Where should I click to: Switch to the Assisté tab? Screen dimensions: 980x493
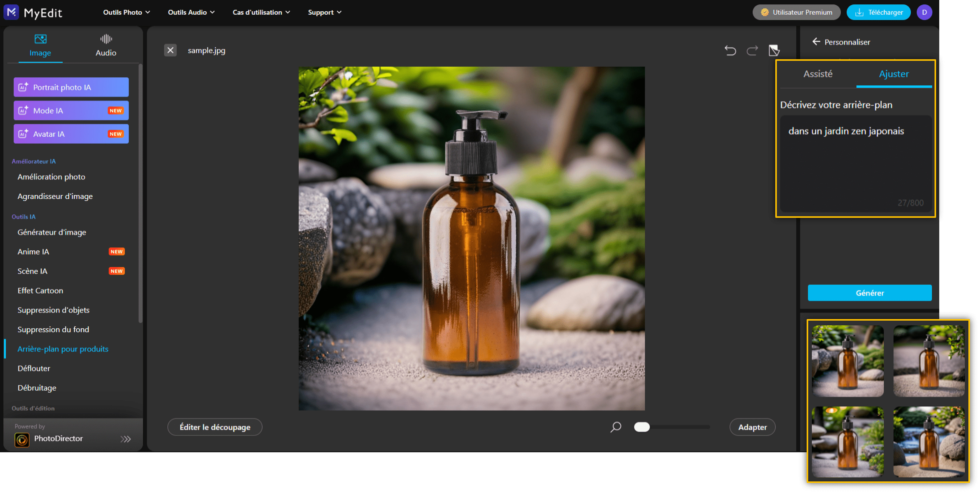click(818, 74)
